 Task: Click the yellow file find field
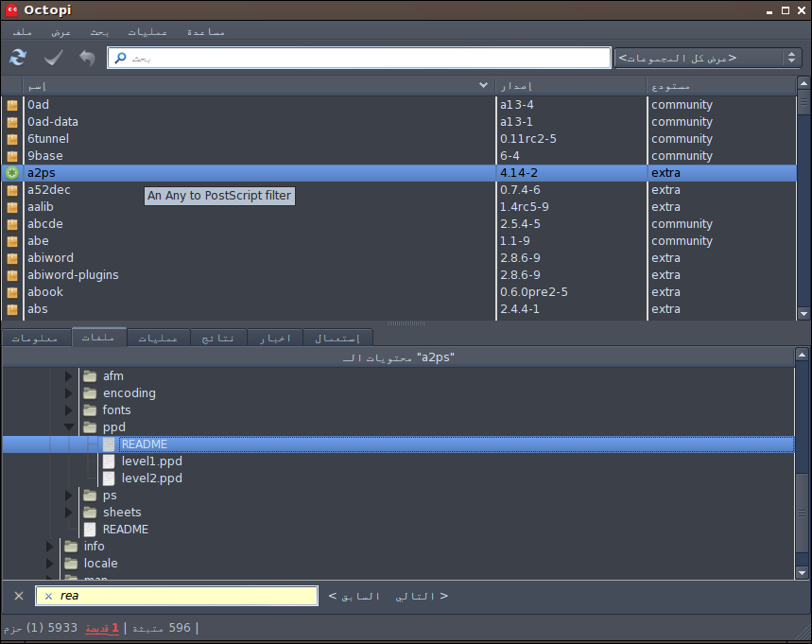coord(177,596)
